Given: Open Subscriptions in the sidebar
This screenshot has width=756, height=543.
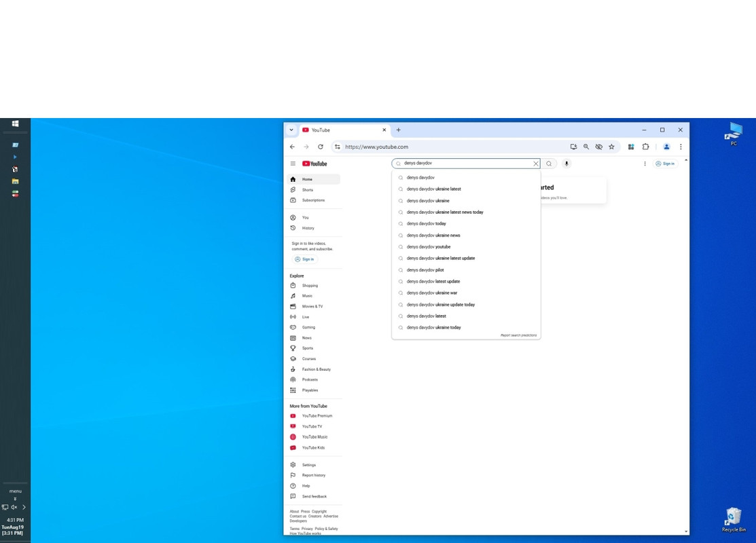Looking at the screenshot, I should point(314,200).
